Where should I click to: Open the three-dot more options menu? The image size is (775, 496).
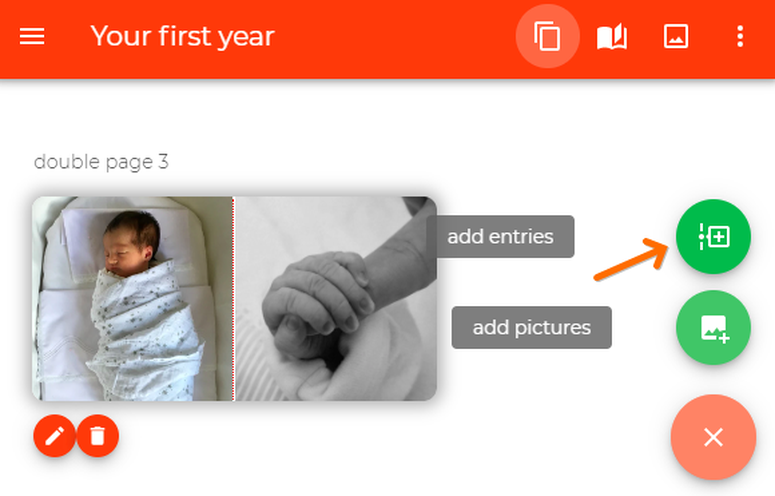click(740, 37)
